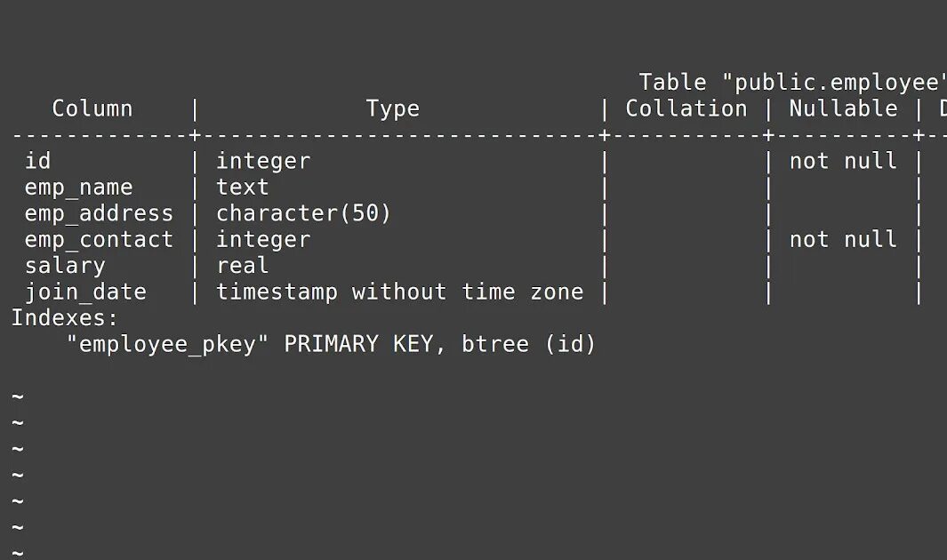
Task: Select the id column name
Action: click(x=37, y=161)
